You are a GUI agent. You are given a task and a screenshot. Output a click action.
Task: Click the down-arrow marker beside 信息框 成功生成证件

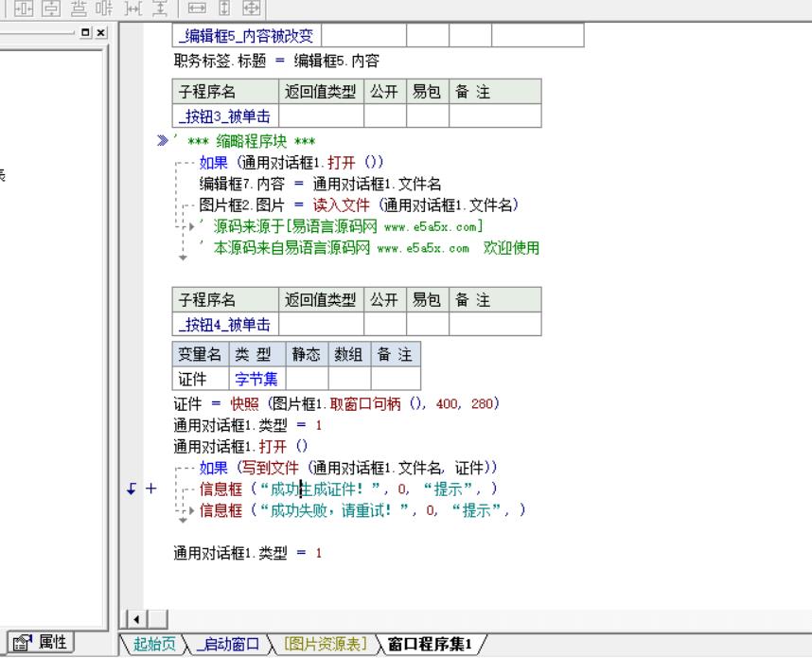point(132,489)
